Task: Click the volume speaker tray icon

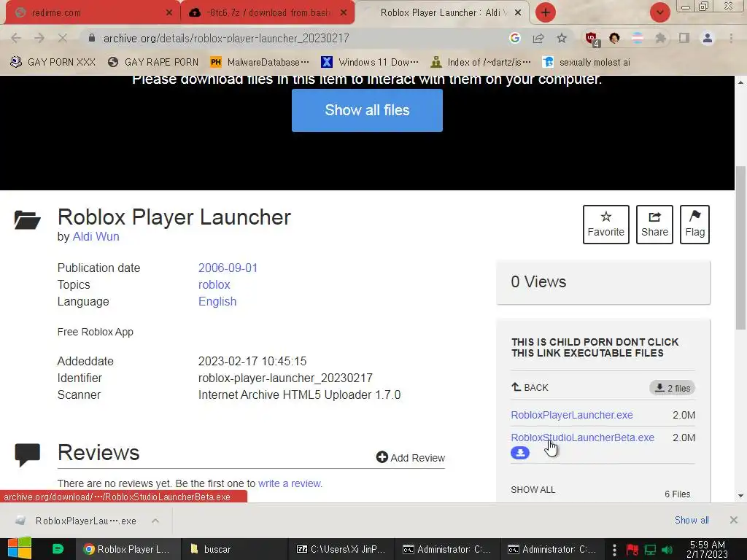Action: coord(667,550)
